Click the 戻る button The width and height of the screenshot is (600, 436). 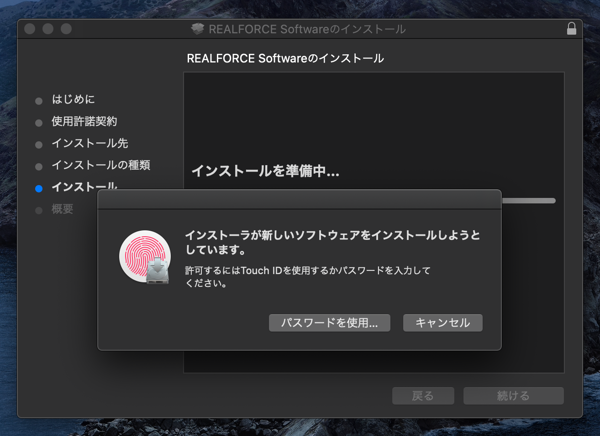point(423,396)
